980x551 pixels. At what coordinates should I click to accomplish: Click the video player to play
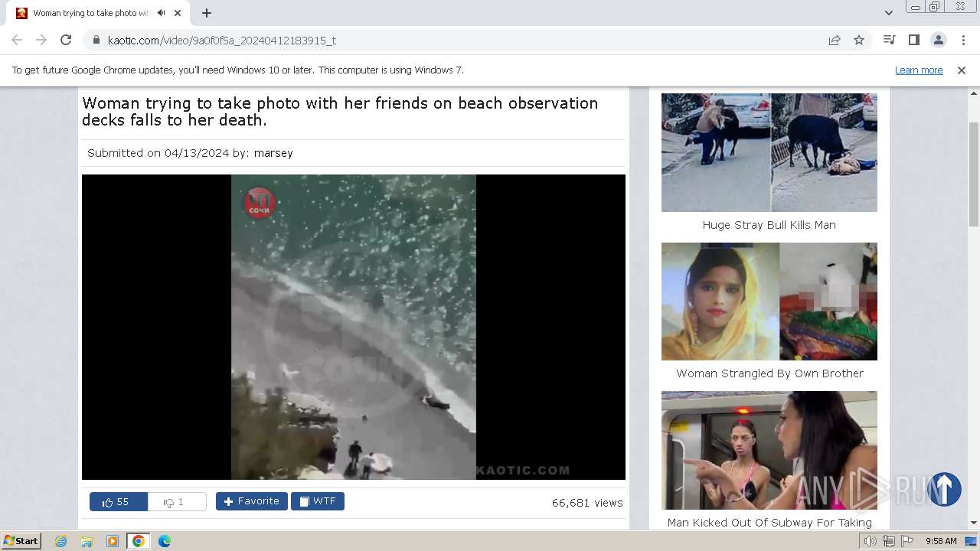click(354, 327)
